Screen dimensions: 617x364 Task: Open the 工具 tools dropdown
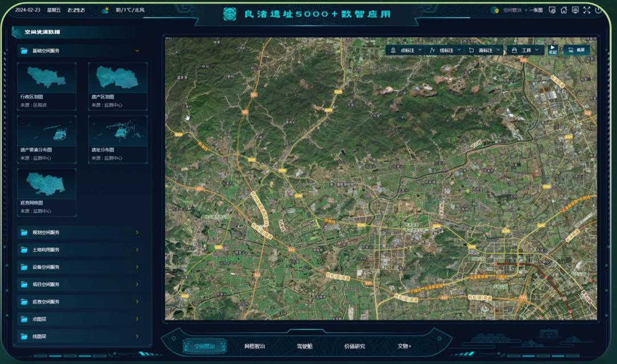pos(525,50)
